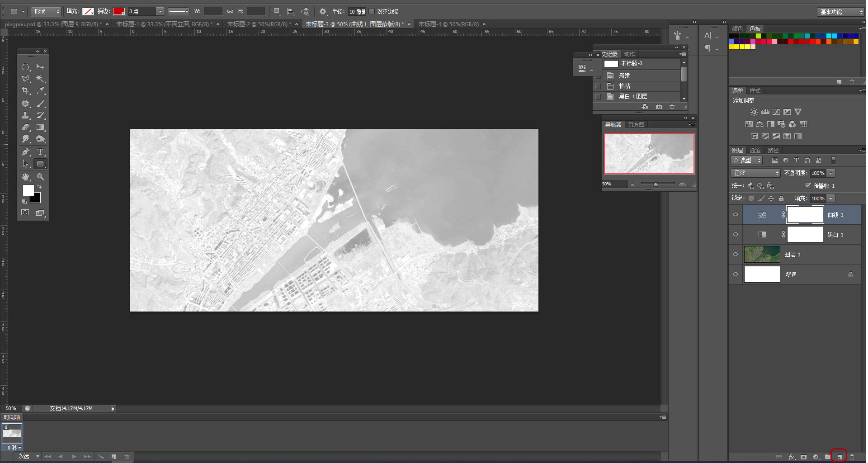Viewport: 868px width, 463px height.
Task: Switch to the 通道 tab
Action: coord(755,150)
